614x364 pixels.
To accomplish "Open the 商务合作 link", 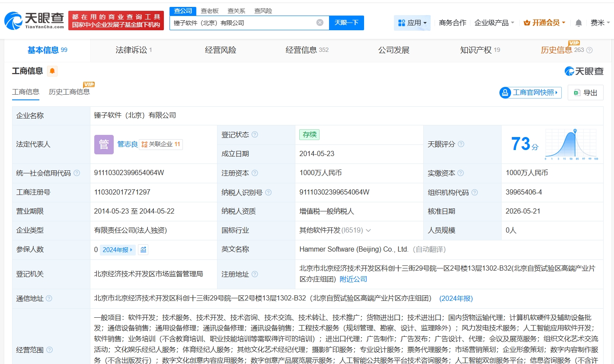I will (x=452, y=22).
